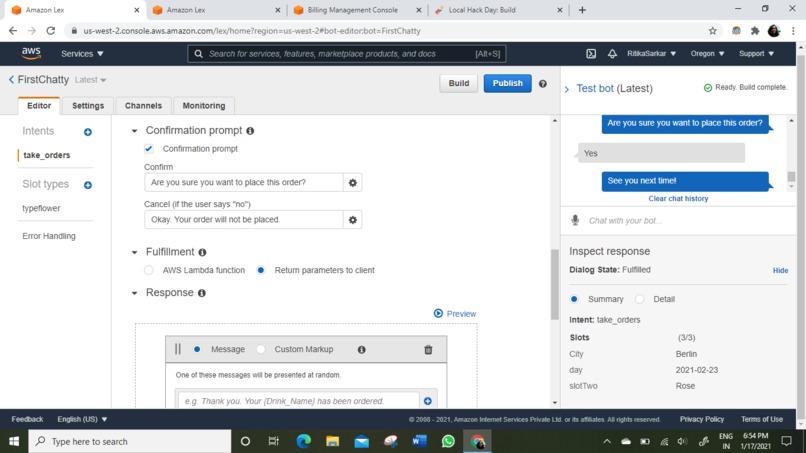Open the English (US) language dropdown
The height and width of the screenshot is (453, 806).
tap(82, 419)
